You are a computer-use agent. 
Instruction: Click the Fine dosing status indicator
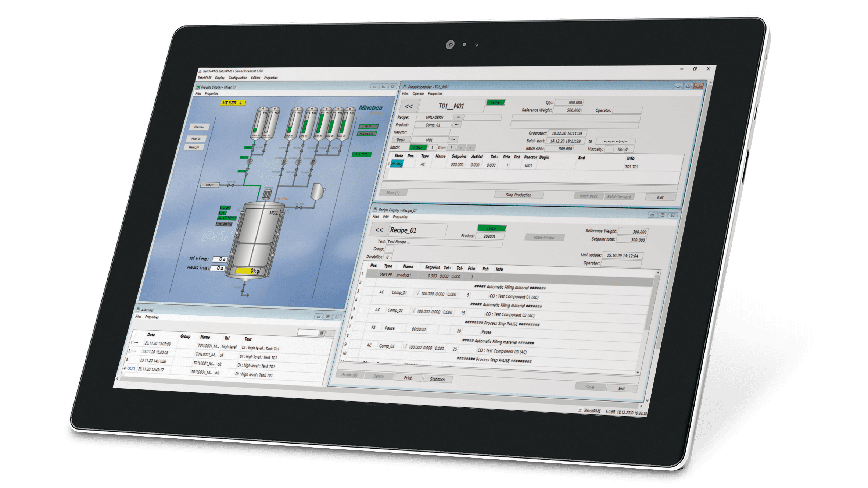click(224, 224)
